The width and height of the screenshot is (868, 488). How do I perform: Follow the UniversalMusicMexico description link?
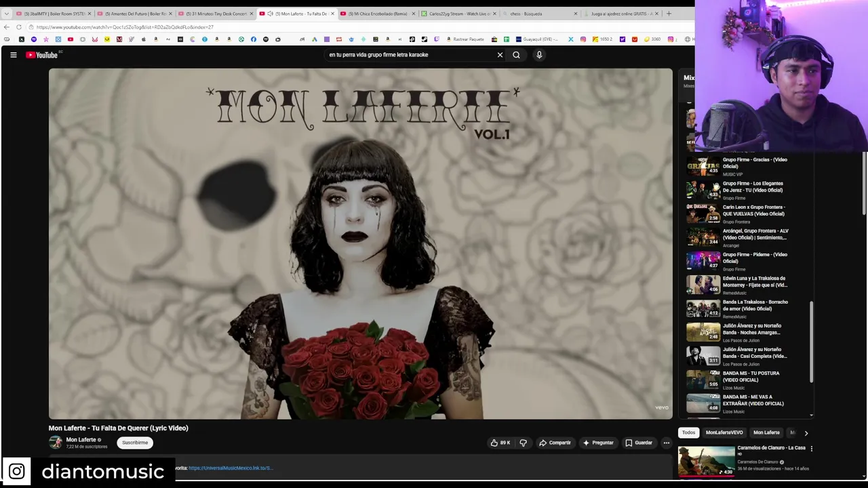click(x=230, y=468)
